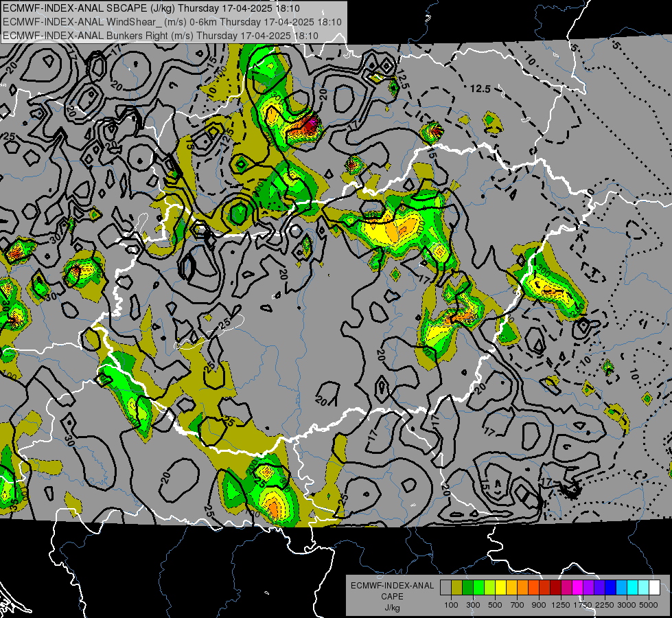Click the legend 'CAPE' label
The image size is (672, 618).
[x=392, y=597]
